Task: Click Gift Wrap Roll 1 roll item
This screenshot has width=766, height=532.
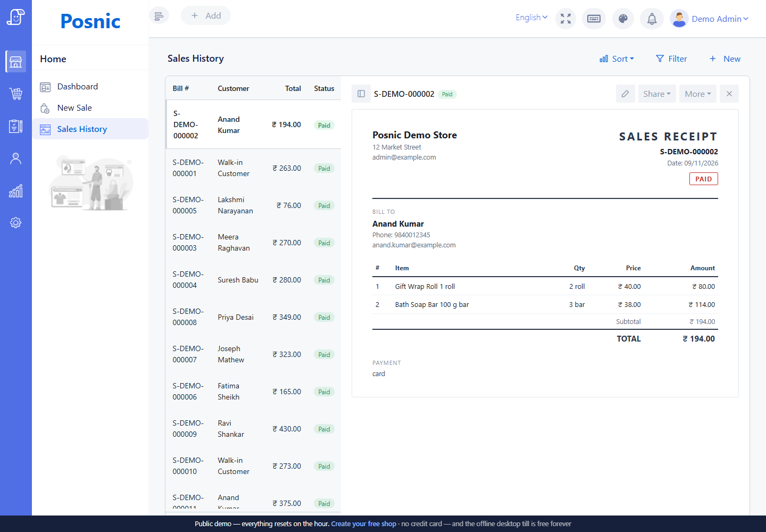Action: (425, 287)
